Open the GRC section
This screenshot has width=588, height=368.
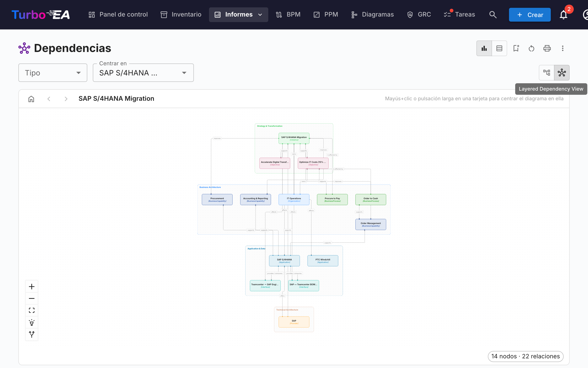coord(419,14)
